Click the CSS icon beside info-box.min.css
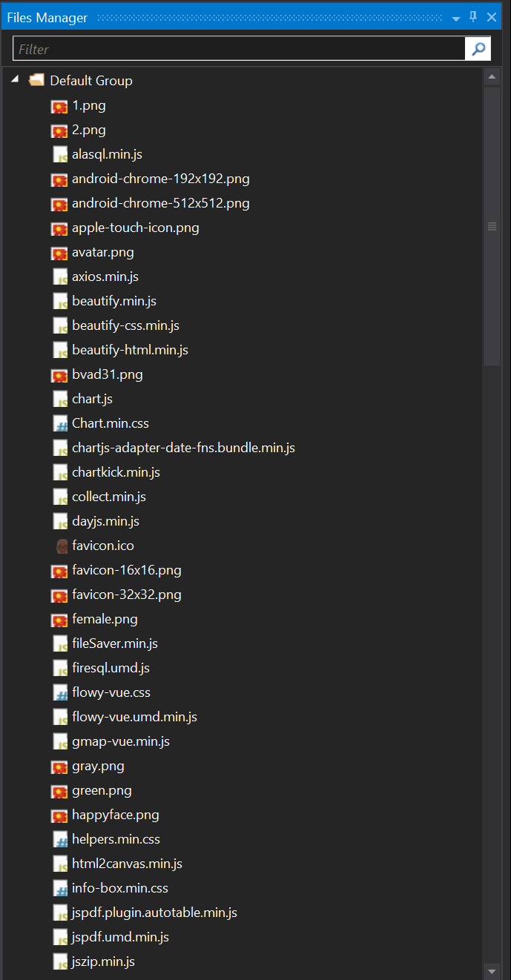The width and height of the screenshot is (511, 980). pyautogui.click(x=60, y=888)
